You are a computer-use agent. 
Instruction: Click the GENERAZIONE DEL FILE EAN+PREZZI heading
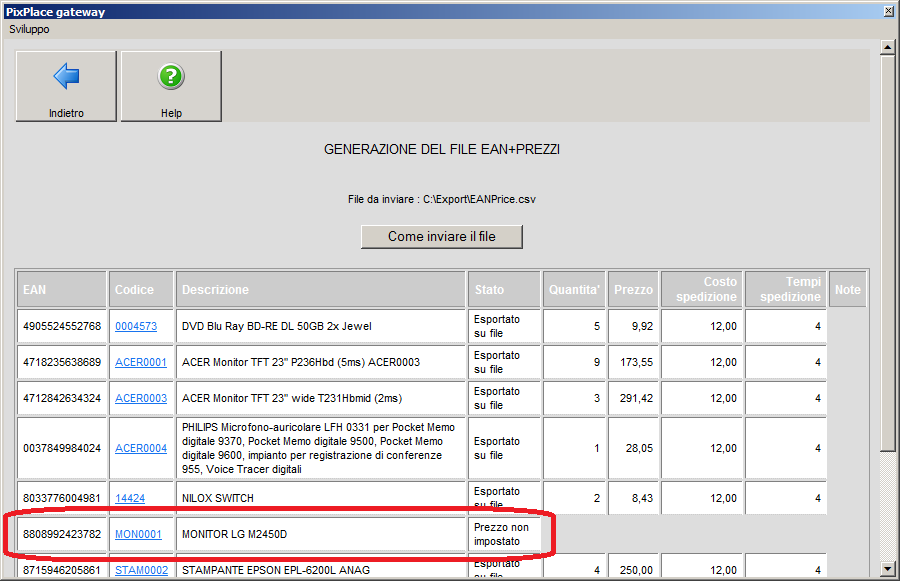tap(441, 149)
